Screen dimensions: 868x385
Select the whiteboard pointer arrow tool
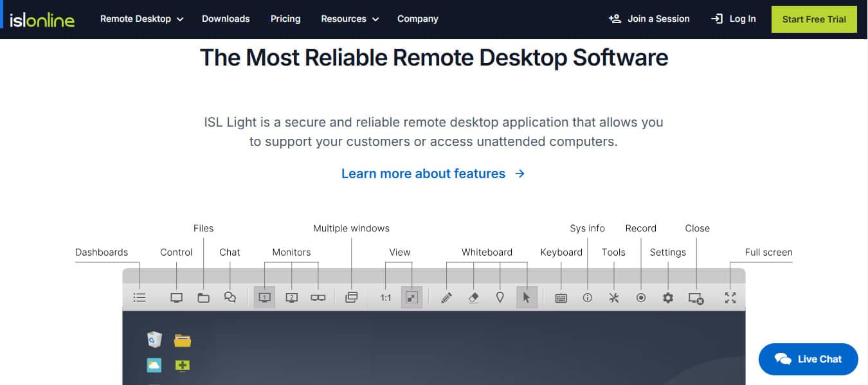527,298
